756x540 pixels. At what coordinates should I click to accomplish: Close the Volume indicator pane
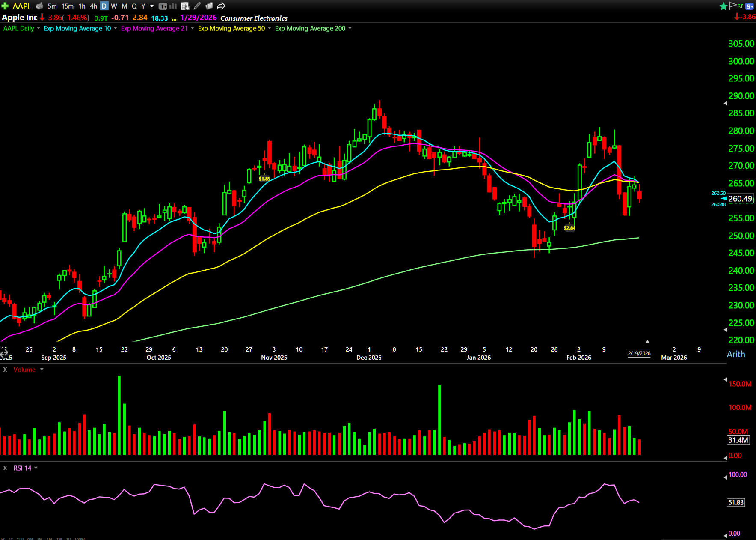(x=5, y=370)
